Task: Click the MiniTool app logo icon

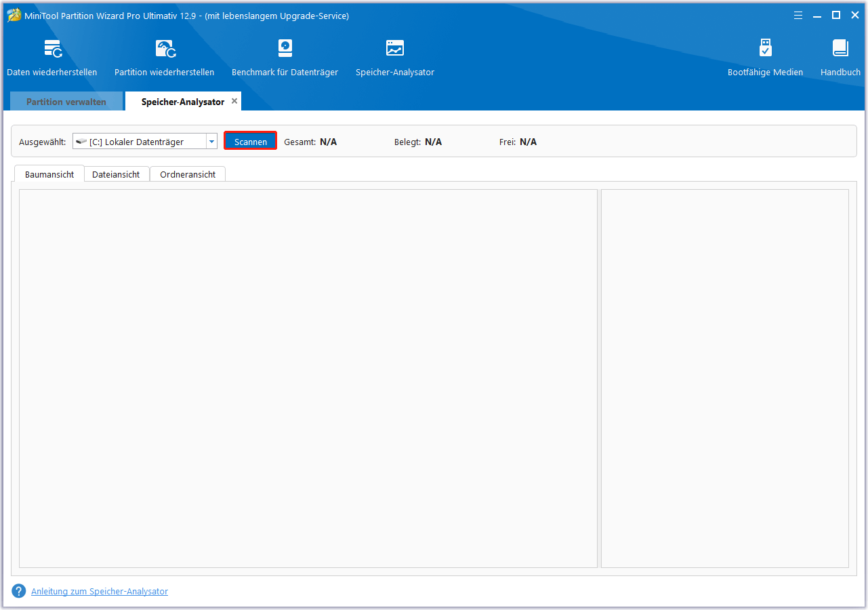Action: (14, 15)
